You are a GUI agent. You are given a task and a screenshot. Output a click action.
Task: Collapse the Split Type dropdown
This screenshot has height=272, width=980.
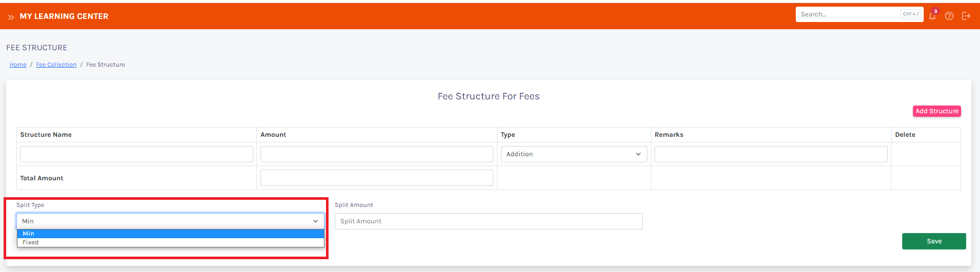[x=170, y=221]
